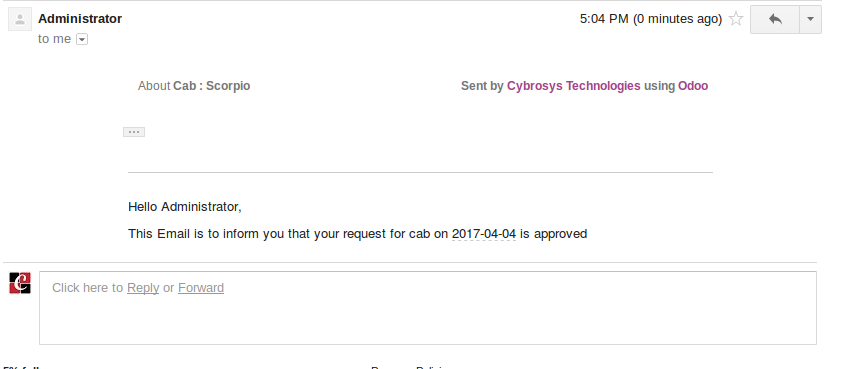
Task: Click the 'Cab : Scorpio' subject text
Action: [211, 86]
